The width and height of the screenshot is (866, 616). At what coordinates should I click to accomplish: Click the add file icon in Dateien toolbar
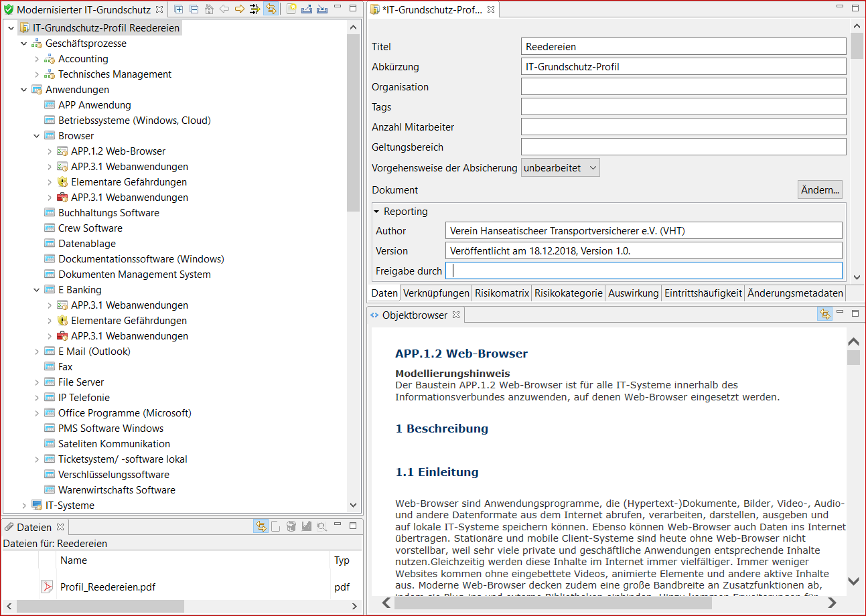point(276,527)
